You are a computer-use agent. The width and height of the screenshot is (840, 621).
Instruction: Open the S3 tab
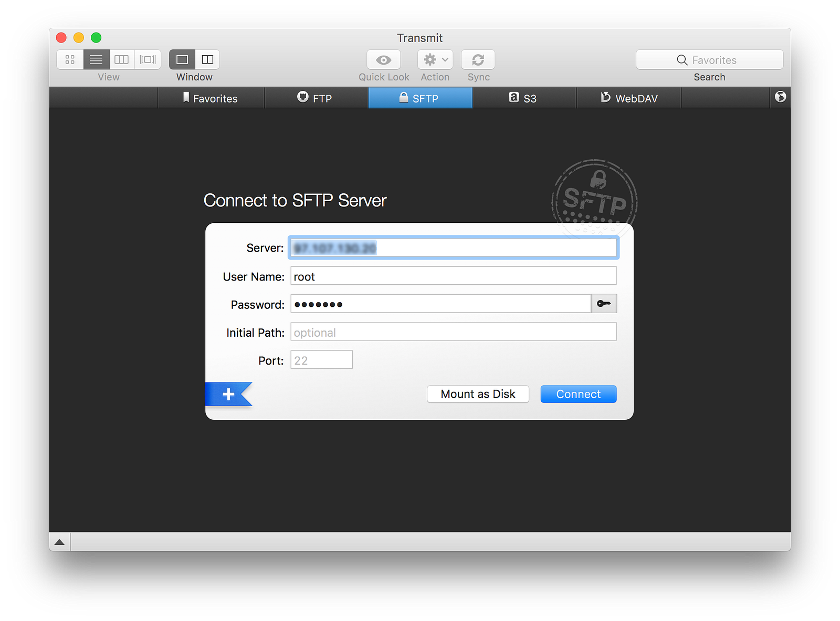click(x=523, y=98)
